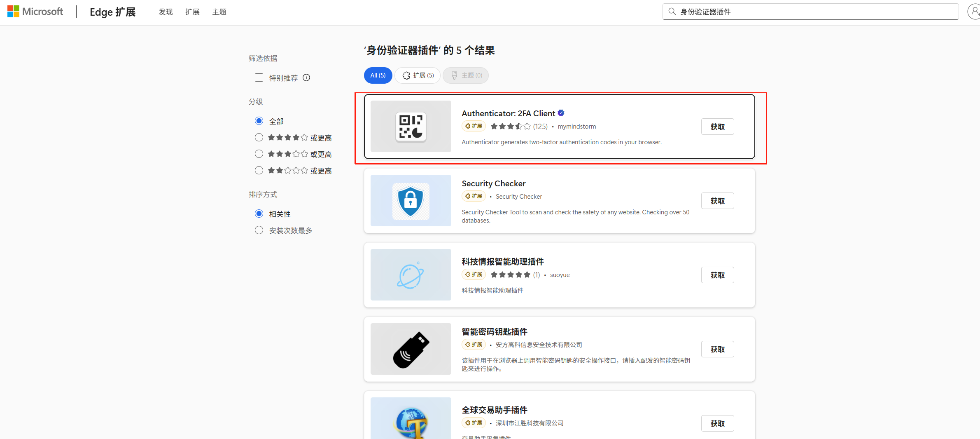The image size is (980, 439).
Task: Click the search field containing 身份验证器插件
Action: tap(810, 12)
